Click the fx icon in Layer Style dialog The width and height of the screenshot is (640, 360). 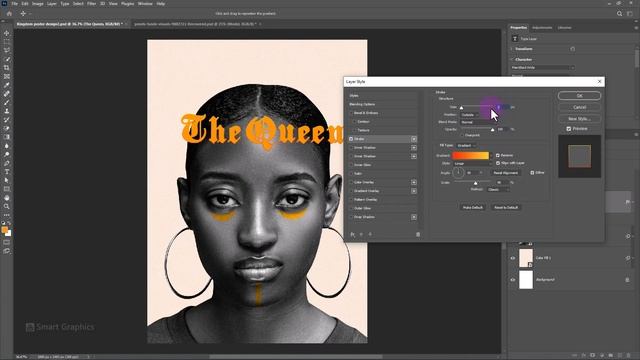coord(353,234)
